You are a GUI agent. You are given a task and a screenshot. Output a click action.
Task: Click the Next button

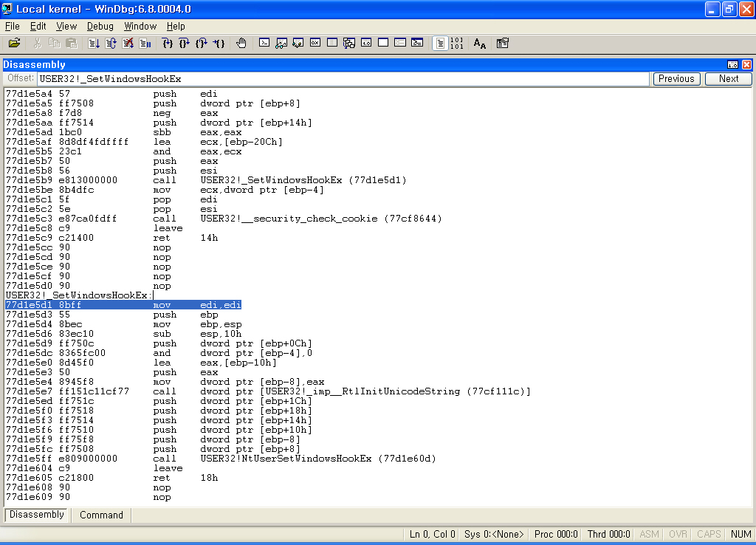tap(729, 78)
